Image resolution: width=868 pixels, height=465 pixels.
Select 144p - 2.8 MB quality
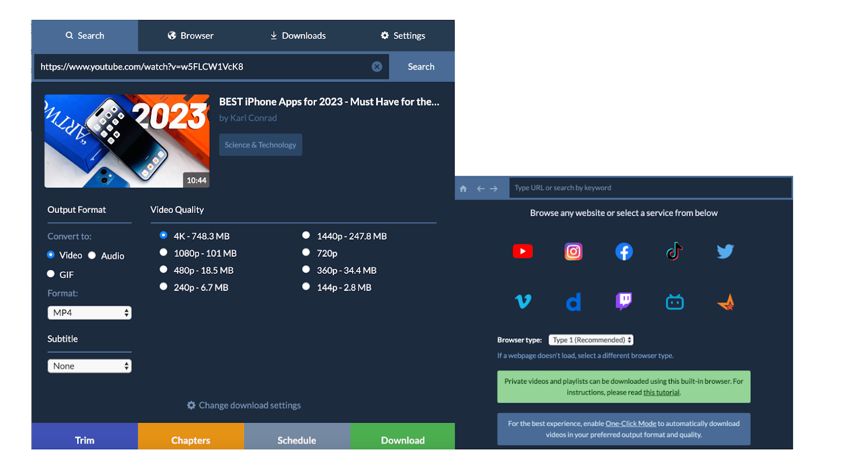click(x=306, y=286)
